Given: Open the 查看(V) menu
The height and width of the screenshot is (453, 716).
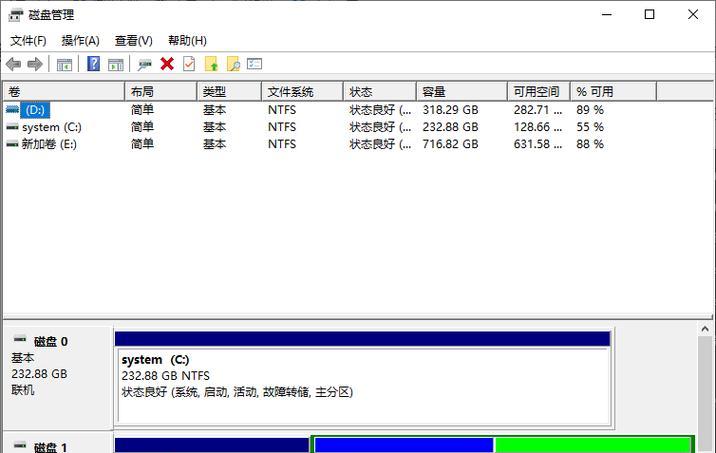Looking at the screenshot, I should [133, 41].
